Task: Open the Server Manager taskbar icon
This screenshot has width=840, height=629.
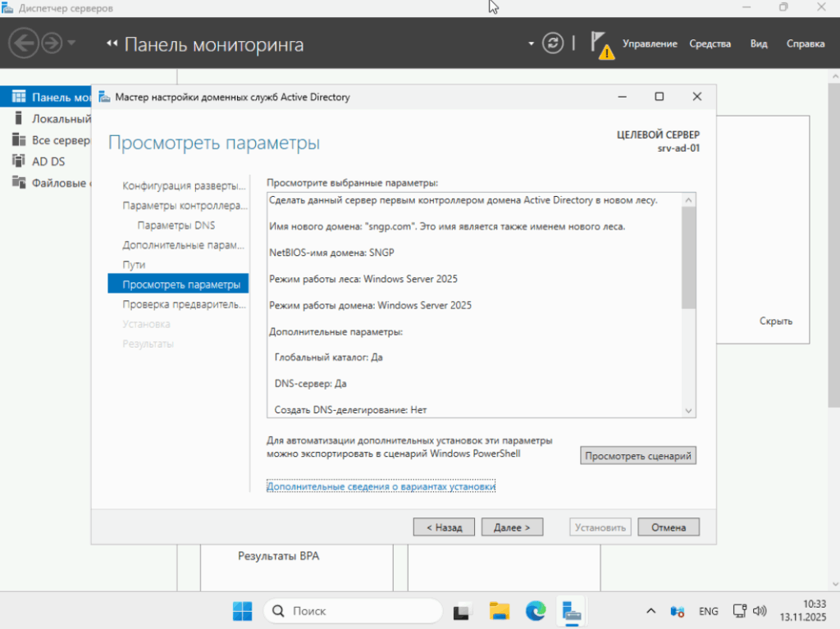Action: [x=571, y=611]
